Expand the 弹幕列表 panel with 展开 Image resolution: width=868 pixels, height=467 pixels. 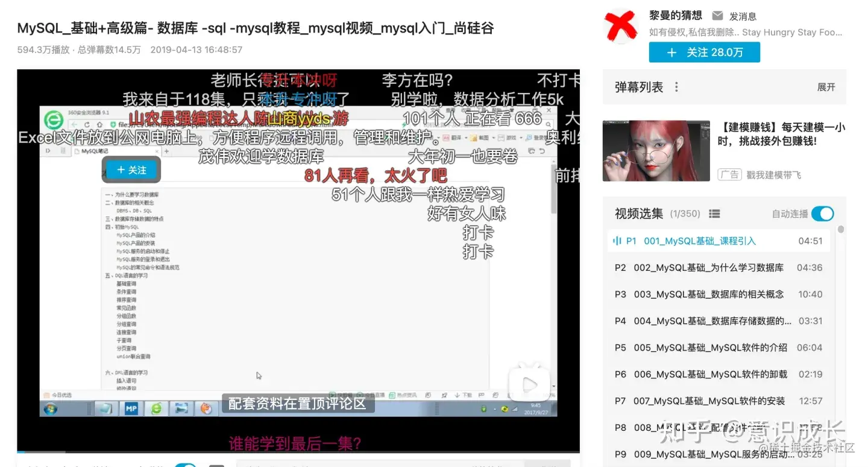(x=826, y=87)
